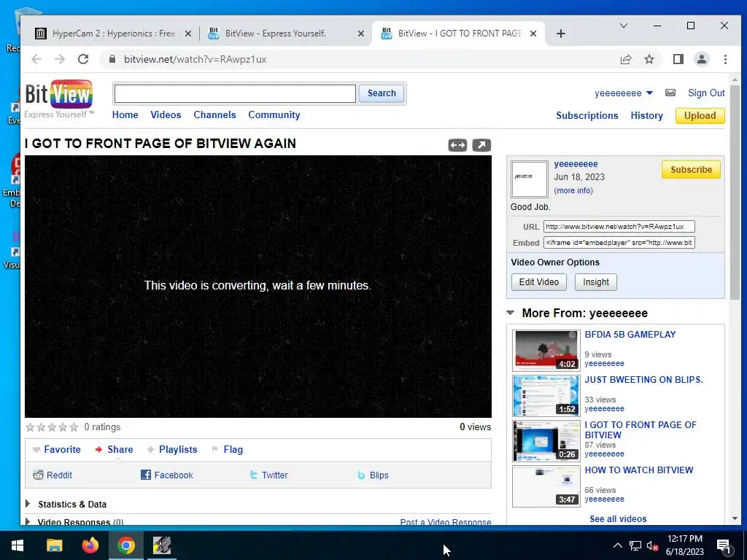Expand Video Responses section
The width and height of the screenshot is (747, 560).
[28, 522]
